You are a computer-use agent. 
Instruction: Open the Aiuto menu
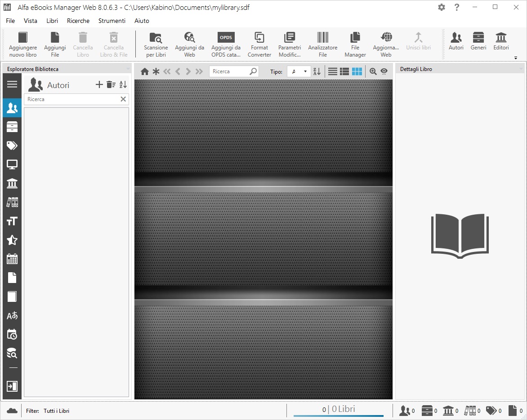coord(142,21)
